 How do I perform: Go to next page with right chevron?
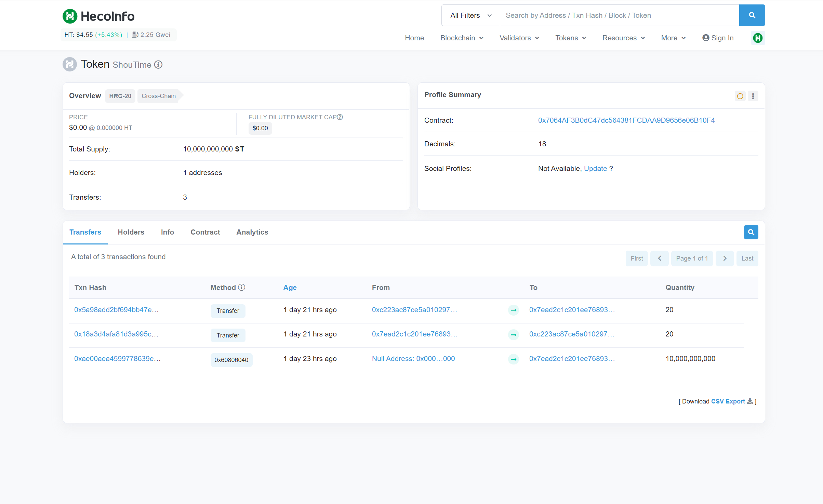point(725,258)
